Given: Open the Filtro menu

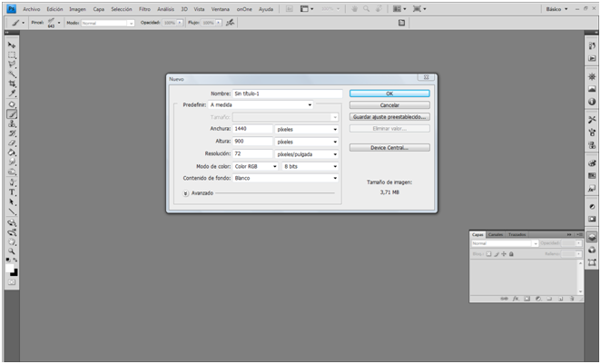Looking at the screenshot, I should (144, 8).
